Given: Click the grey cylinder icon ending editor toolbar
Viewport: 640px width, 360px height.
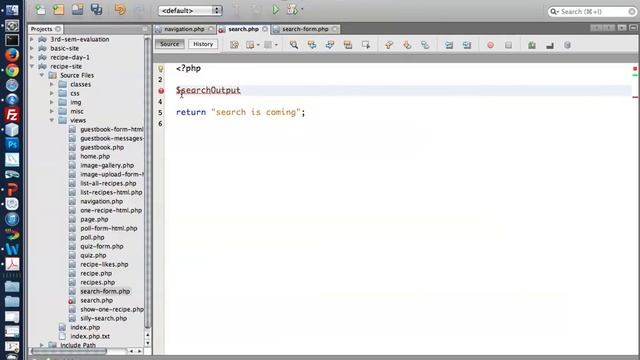Looking at the screenshot, I should point(567,45).
